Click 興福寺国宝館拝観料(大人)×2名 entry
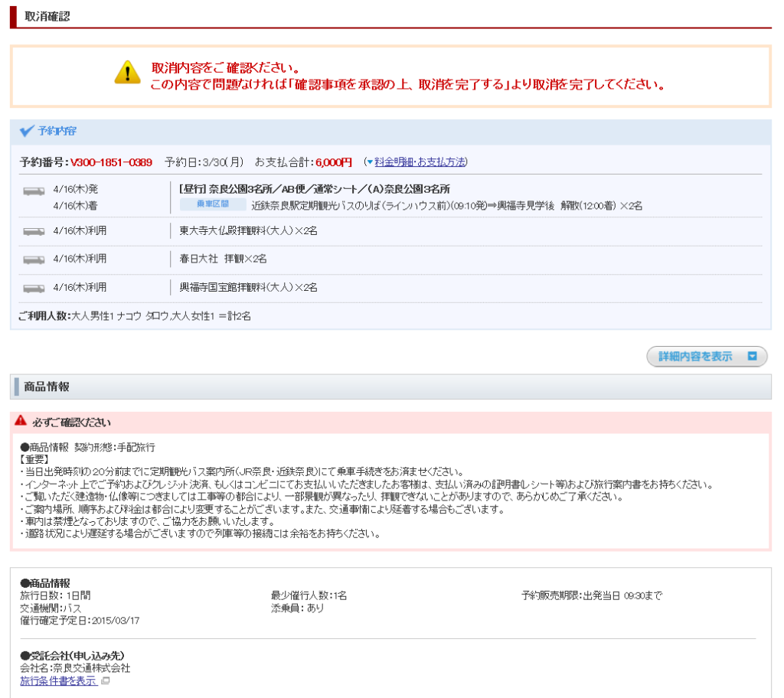The width and height of the screenshot is (784, 698). pyautogui.click(x=249, y=288)
